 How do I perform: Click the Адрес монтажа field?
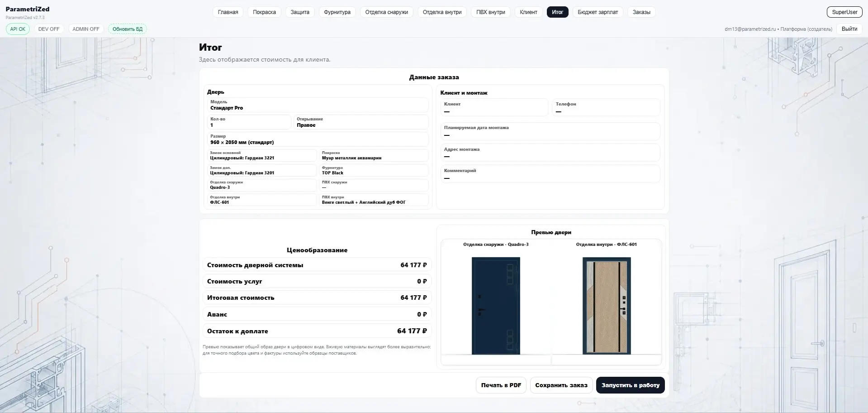coord(550,153)
